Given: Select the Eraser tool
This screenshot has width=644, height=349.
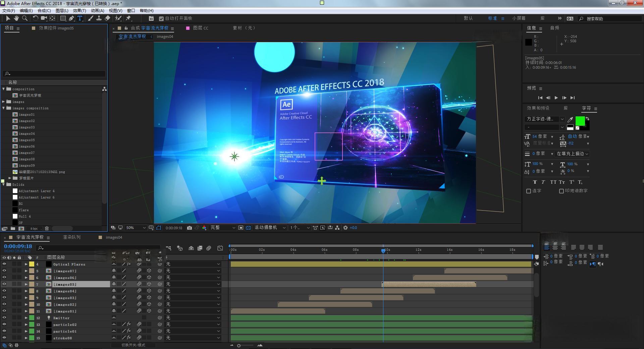Looking at the screenshot, I should coord(107,18).
